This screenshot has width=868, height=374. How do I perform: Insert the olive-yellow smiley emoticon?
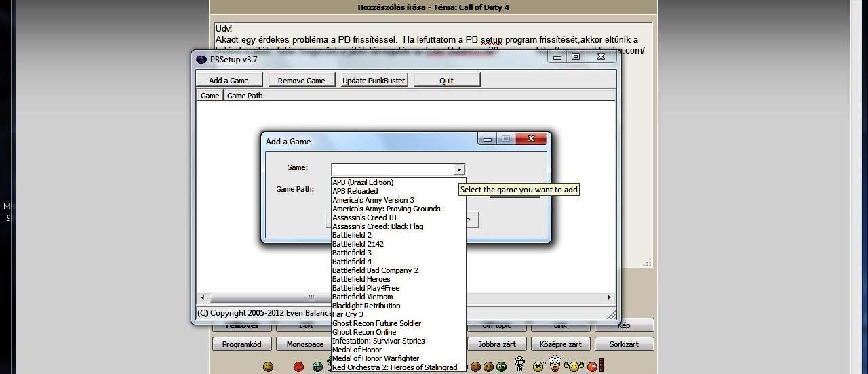(x=268, y=367)
